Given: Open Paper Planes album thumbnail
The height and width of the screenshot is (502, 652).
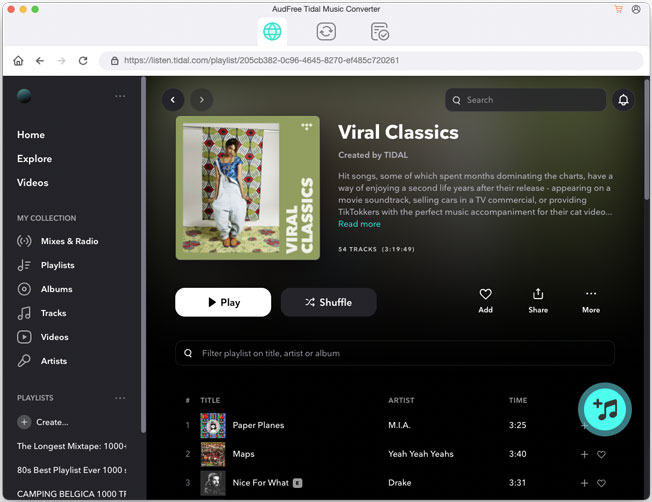Looking at the screenshot, I should click(x=213, y=425).
